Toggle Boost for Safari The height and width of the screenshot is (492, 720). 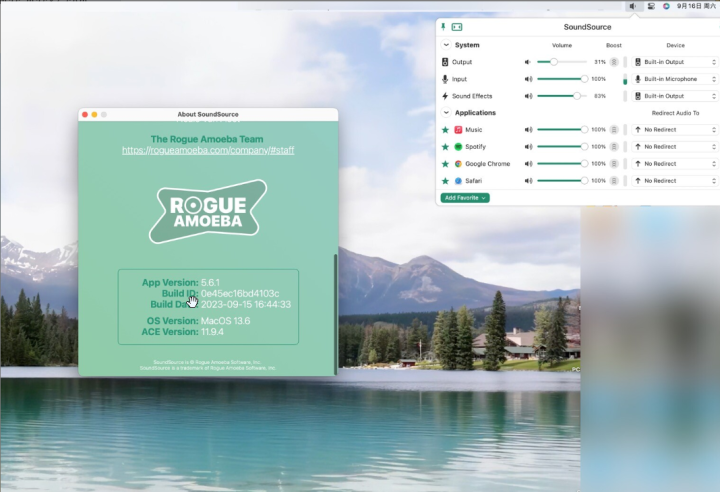tap(614, 181)
